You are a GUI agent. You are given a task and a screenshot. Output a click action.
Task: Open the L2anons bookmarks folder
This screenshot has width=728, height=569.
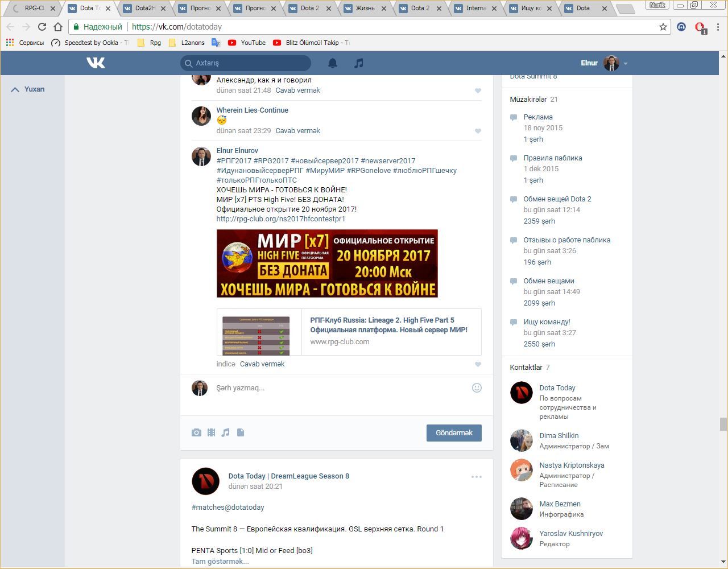(x=187, y=43)
